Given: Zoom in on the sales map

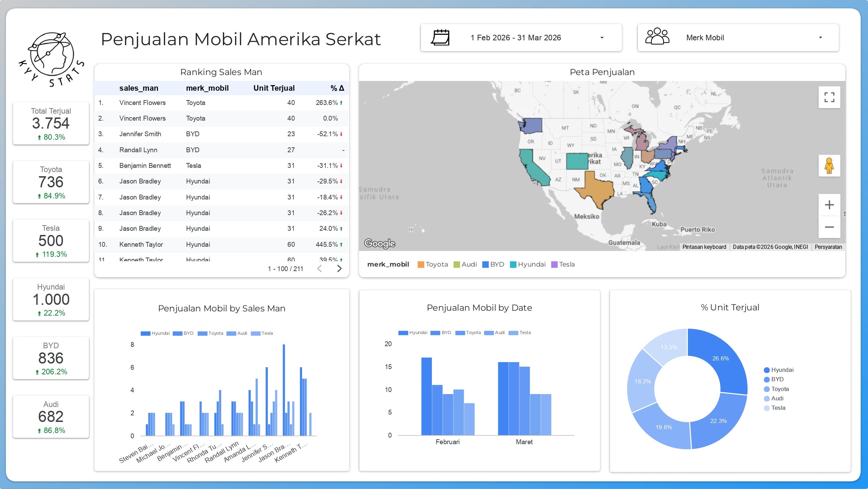Looking at the screenshot, I should coord(829,205).
